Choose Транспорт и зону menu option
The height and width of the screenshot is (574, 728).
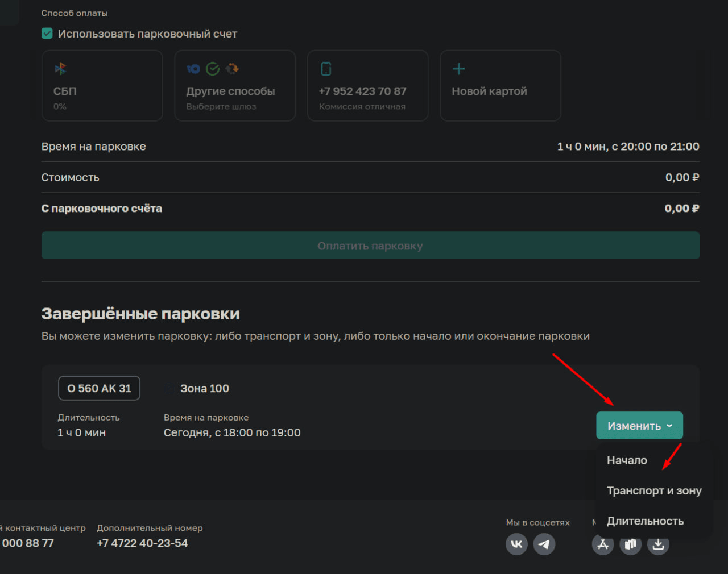tap(654, 490)
